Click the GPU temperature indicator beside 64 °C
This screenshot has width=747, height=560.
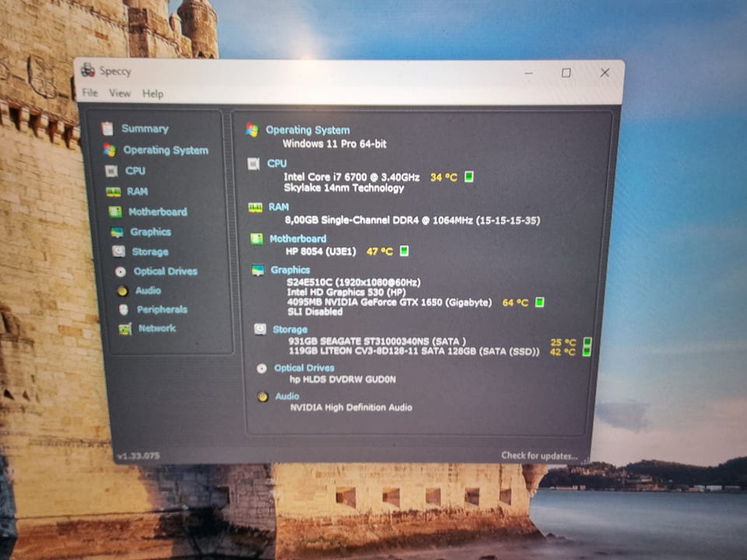(539, 303)
